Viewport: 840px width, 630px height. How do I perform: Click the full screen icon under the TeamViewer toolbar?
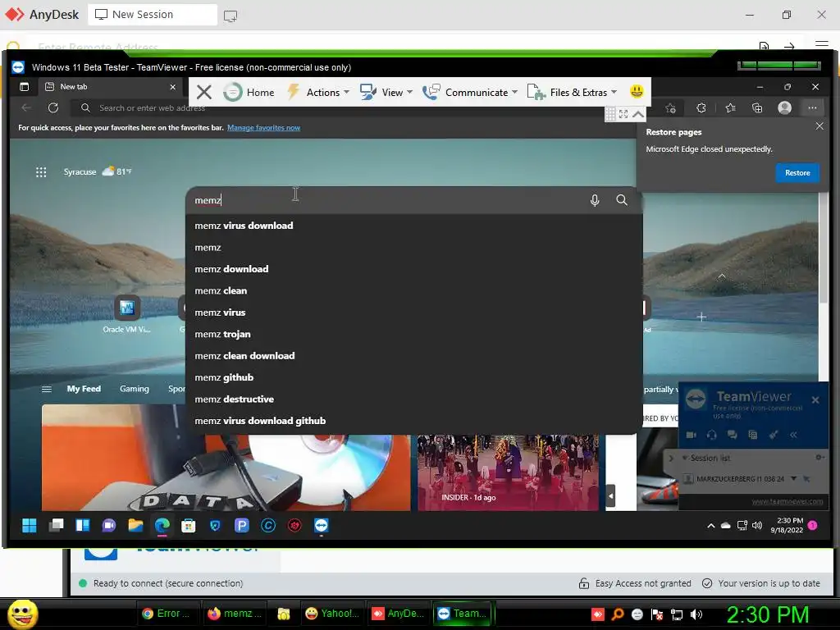[623, 114]
